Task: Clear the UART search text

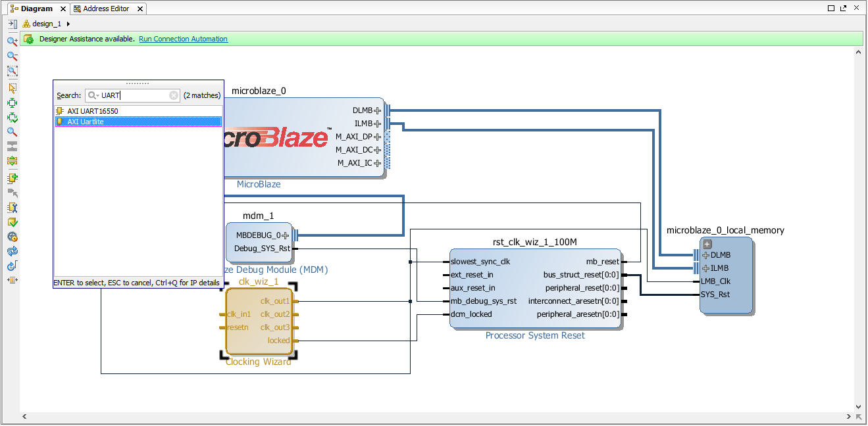Action: click(x=174, y=95)
